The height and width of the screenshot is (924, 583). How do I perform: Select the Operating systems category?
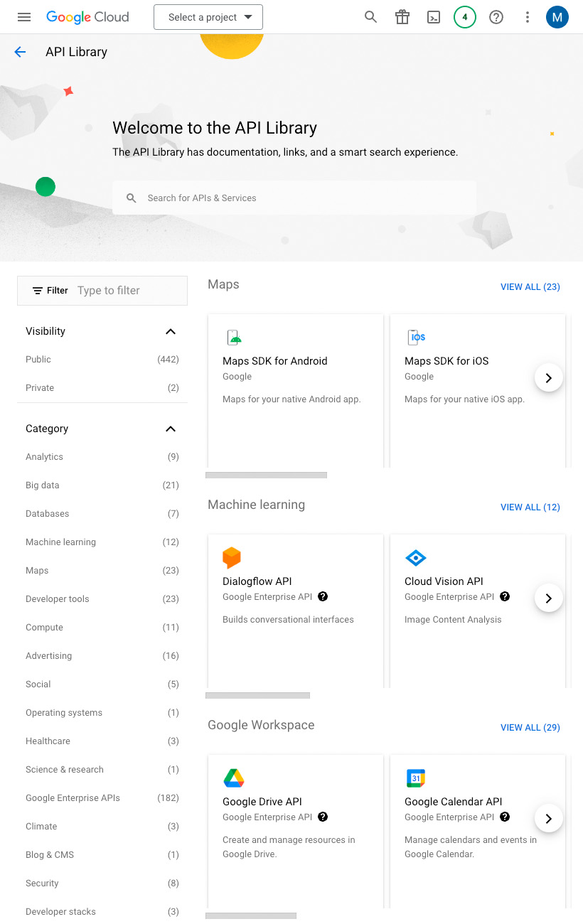coord(102,713)
